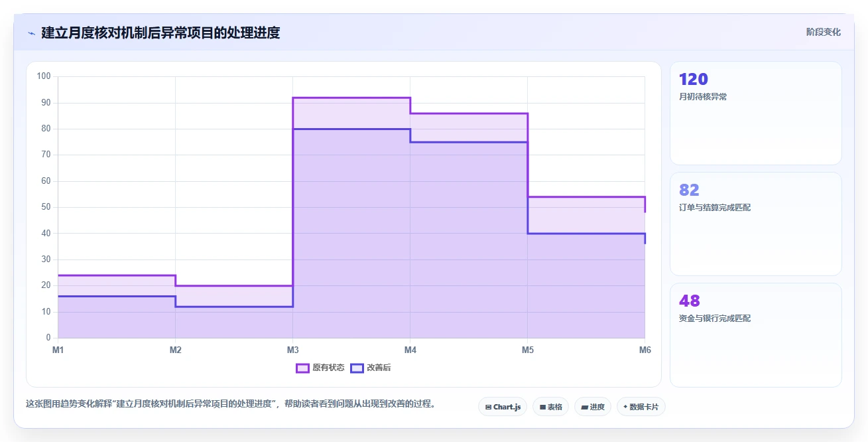Image resolution: width=868 pixels, height=442 pixels.
Task: Select the 82 订单与结算完成匹配 card
Action: (755, 224)
